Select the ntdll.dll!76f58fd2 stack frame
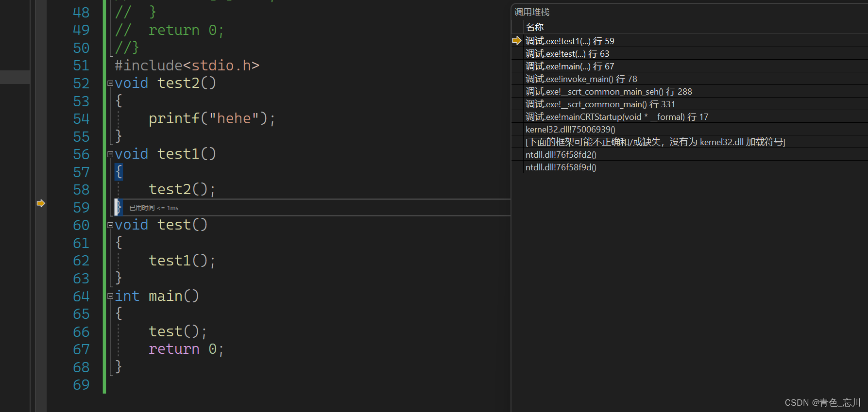868x412 pixels. coord(561,155)
